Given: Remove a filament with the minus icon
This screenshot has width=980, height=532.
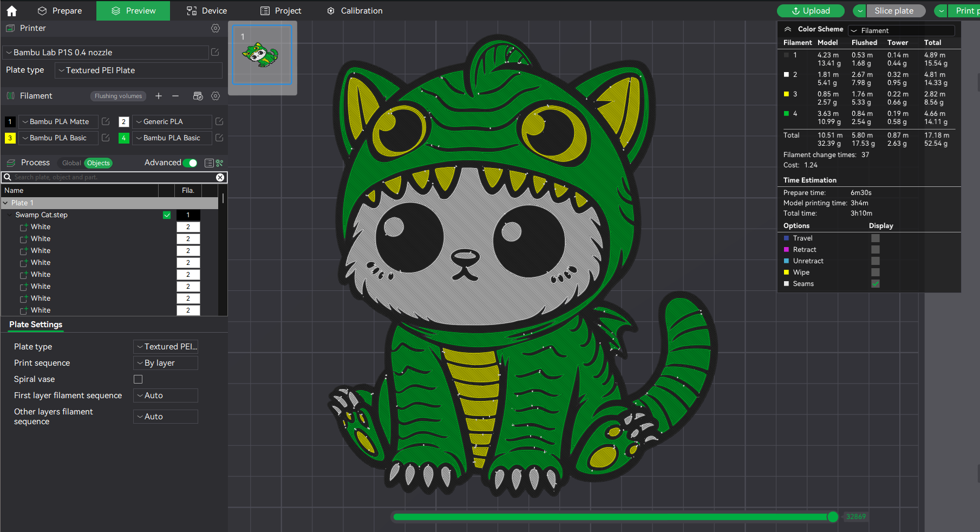Looking at the screenshot, I should pos(175,96).
